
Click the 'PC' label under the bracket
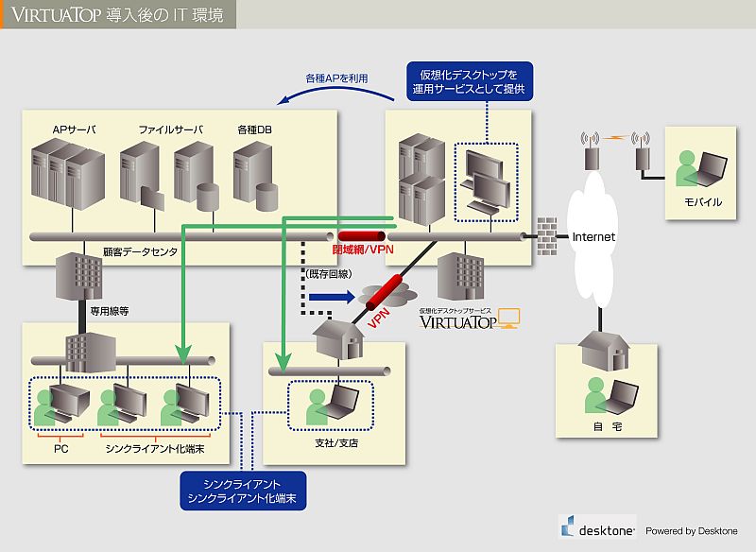pyautogui.click(x=61, y=449)
